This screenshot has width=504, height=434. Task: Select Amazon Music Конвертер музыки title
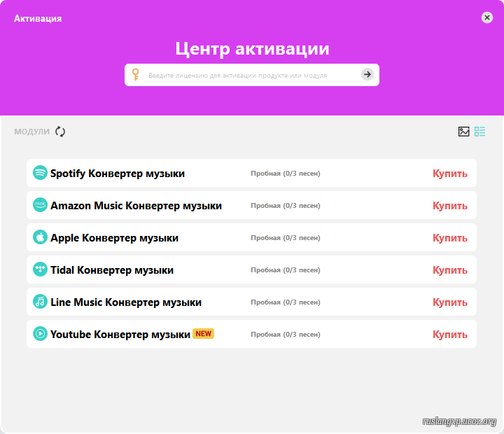(x=136, y=206)
